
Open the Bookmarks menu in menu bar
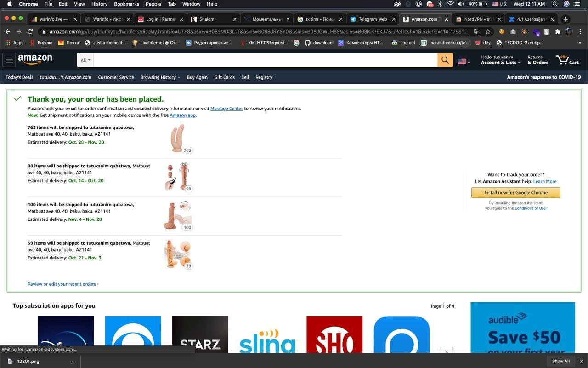point(126,4)
